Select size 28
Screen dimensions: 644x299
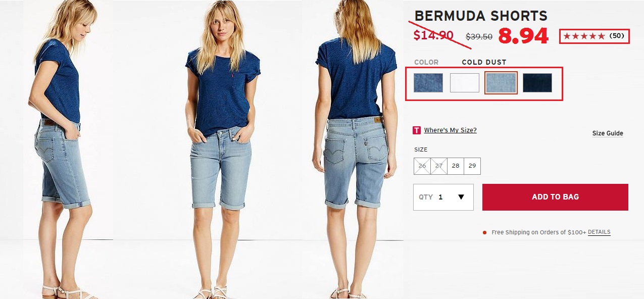(456, 166)
